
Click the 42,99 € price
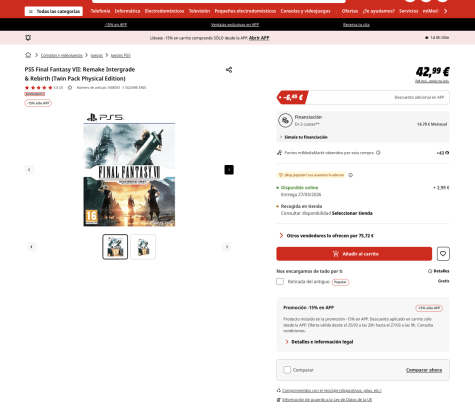[433, 71]
